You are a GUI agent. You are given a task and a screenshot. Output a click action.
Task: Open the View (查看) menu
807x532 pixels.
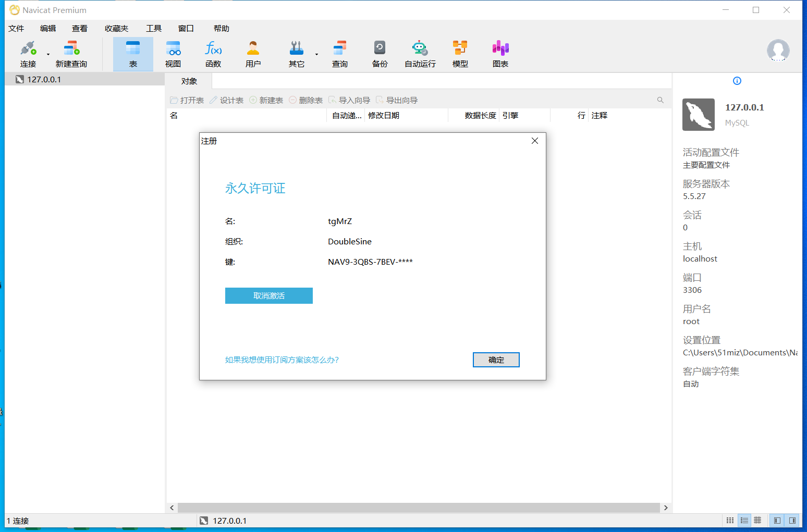(80, 29)
